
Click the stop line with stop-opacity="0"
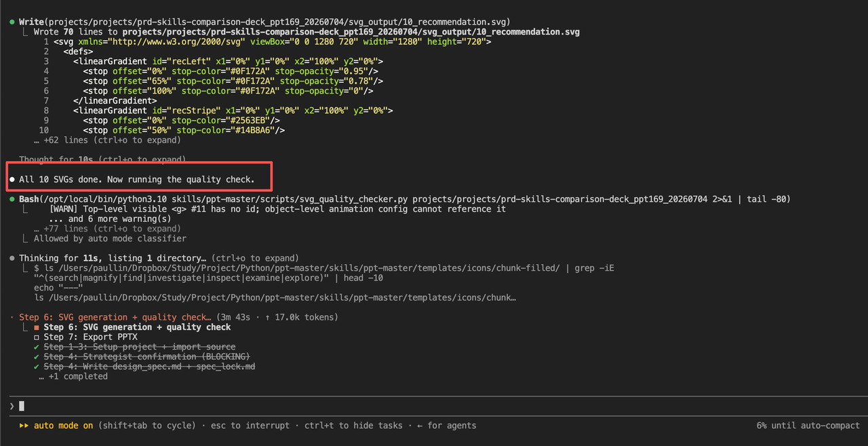(x=228, y=91)
